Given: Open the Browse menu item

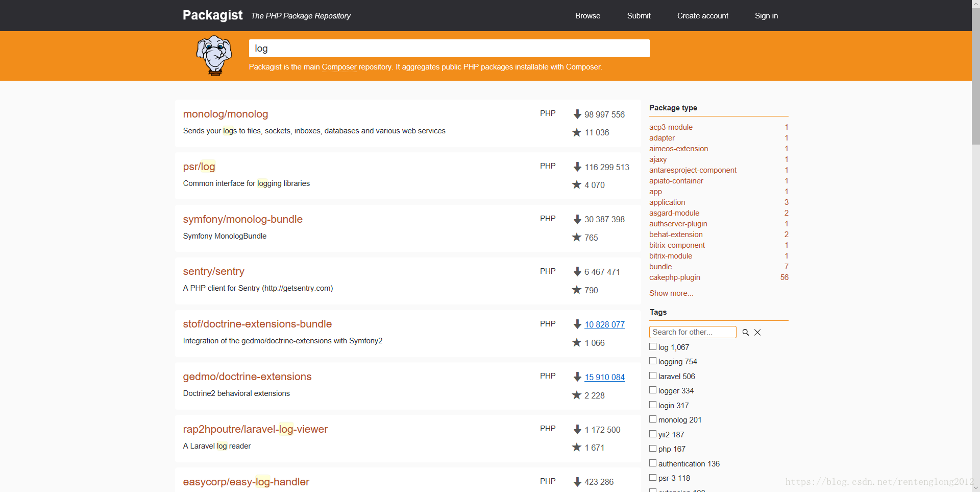Looking at the screenshot, I should click(587, 16).
